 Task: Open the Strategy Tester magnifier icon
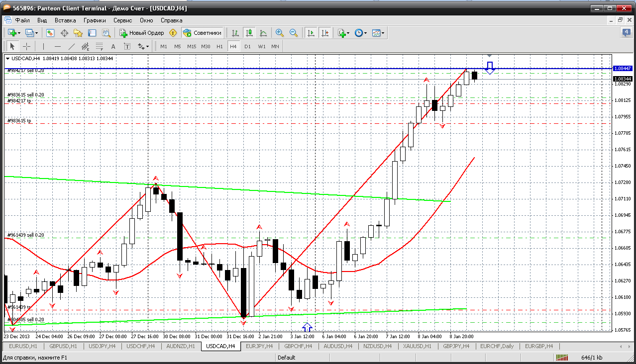(106, 33)
